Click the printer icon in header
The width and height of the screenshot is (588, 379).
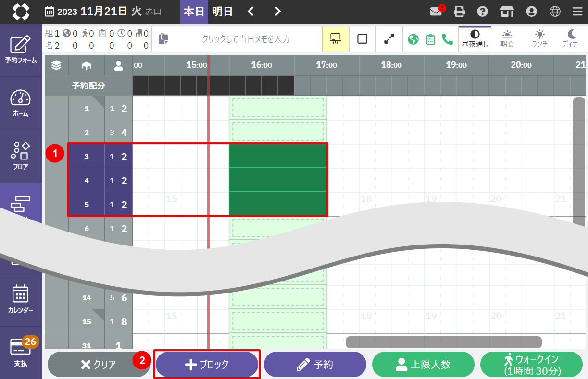460,12
